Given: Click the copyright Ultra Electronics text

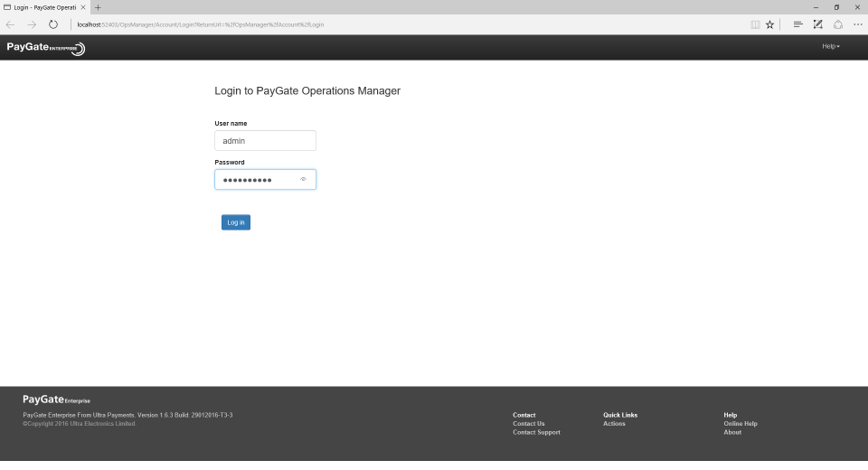Looking at the screenshot, I should 80,424.
